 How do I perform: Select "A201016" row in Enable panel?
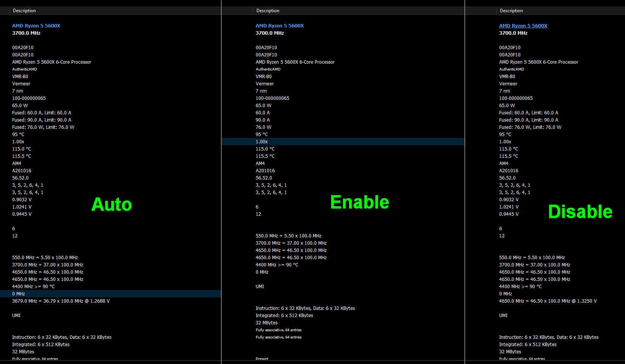click(x=265, y=171)
